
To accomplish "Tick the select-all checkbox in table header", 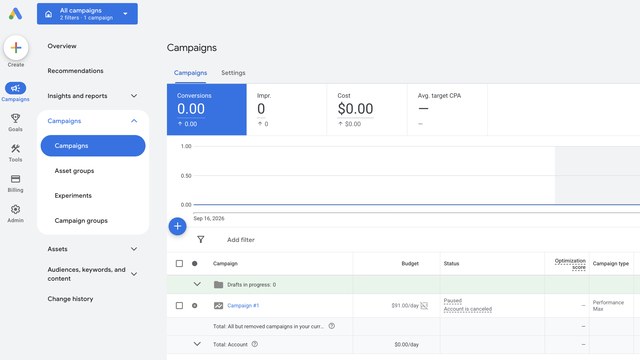I will (x=179, y=263).
